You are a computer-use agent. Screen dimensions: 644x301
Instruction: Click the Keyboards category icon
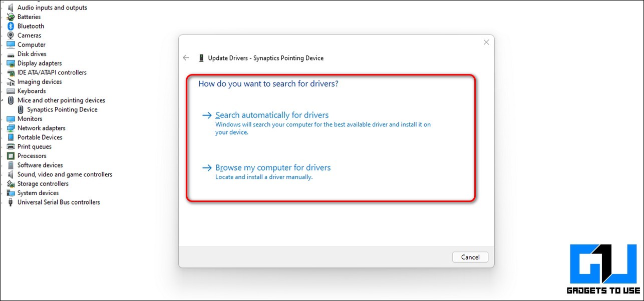[x=11, y=91]
